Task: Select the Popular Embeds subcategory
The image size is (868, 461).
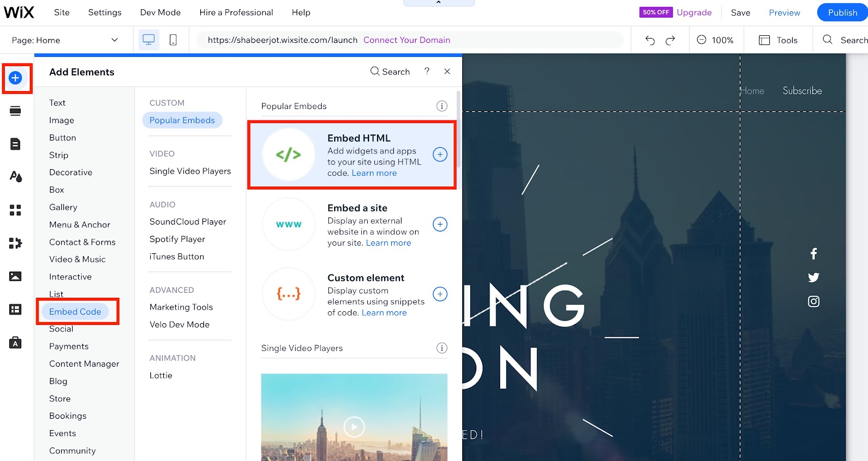Action: coord(182,120)
